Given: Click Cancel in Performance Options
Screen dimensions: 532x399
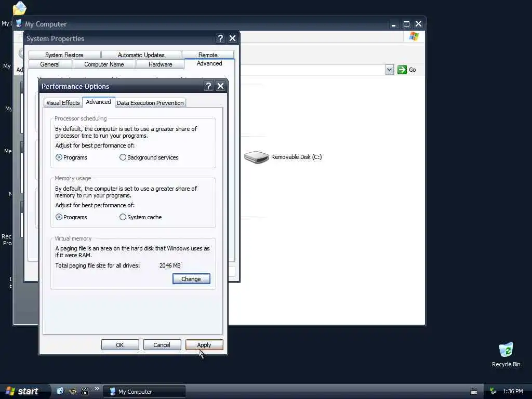Looking at the screenshot, I should coord(162,345).
